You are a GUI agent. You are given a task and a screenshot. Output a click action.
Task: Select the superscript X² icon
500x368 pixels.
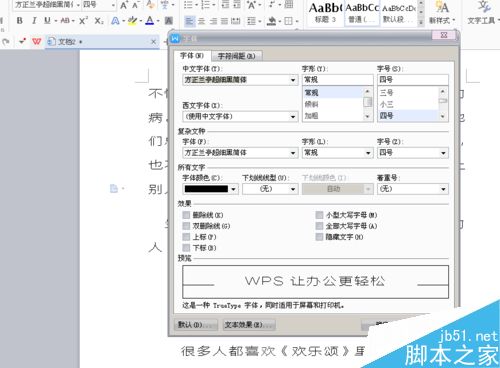pos(83,21)
